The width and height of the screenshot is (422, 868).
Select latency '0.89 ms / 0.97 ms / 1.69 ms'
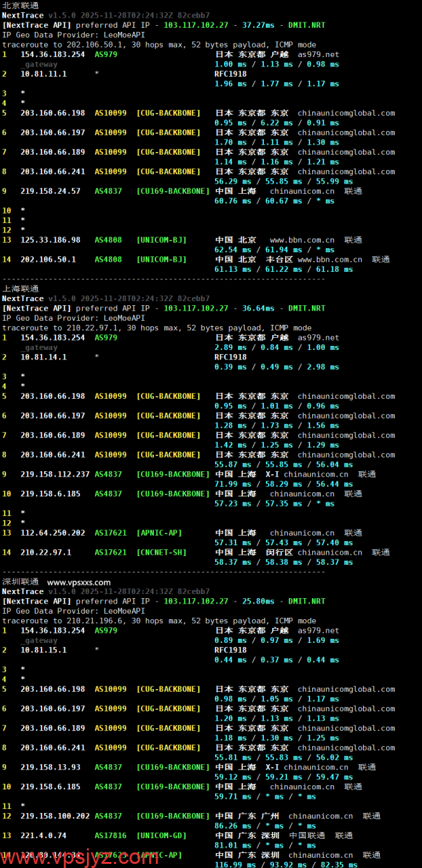277,640
